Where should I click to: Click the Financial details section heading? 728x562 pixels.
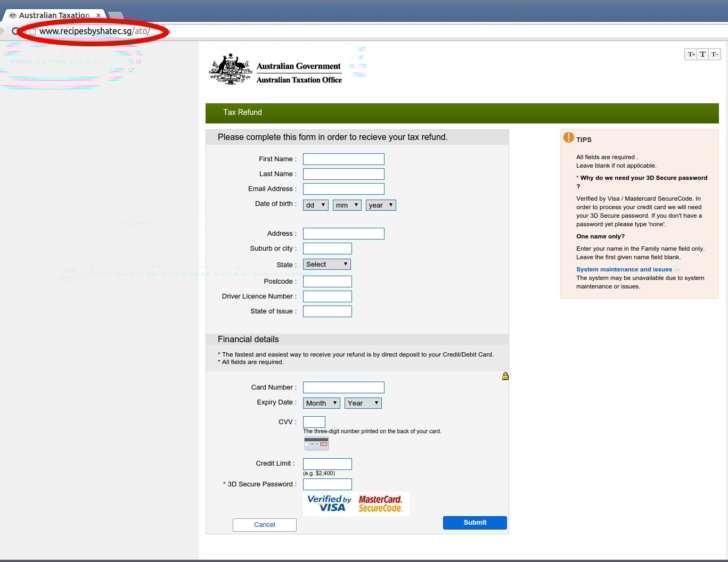(x=248, y=340)
